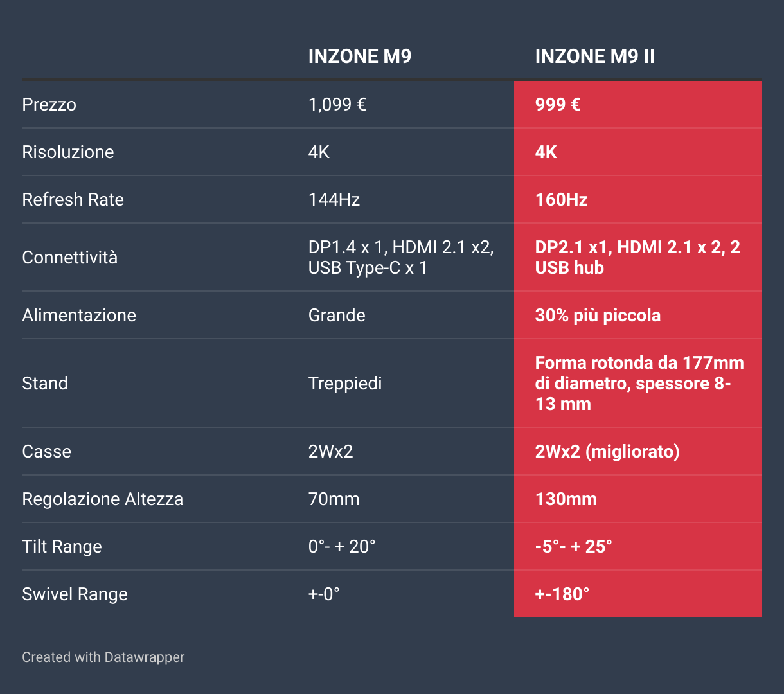Click the "Treppiedi" stand cell
Screen dimensions: 784x694
(x=345, y=383)
